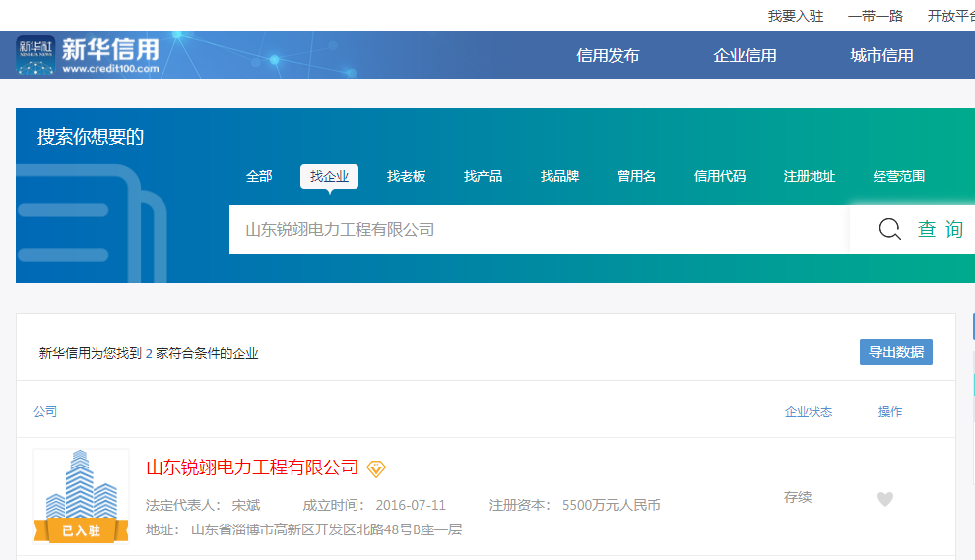975x560 pixels.
Task: Click the 我要入驻 top link
Action: [796, 16]
